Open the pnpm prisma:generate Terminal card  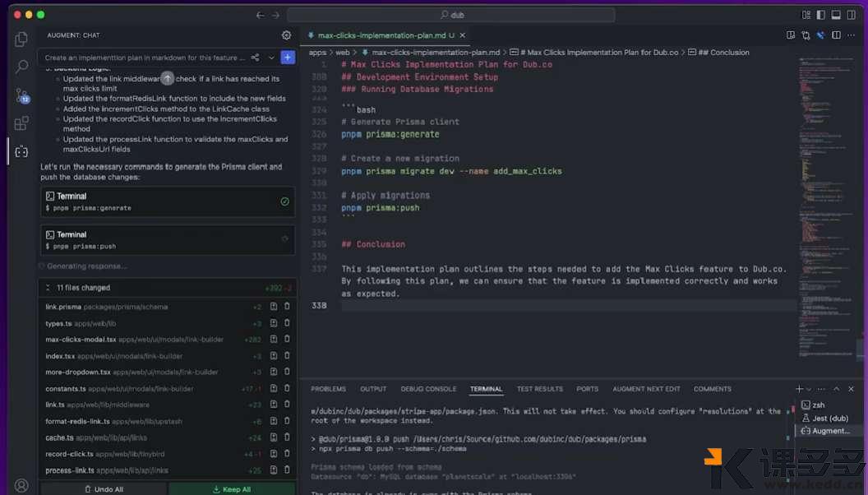coord(167,201)
